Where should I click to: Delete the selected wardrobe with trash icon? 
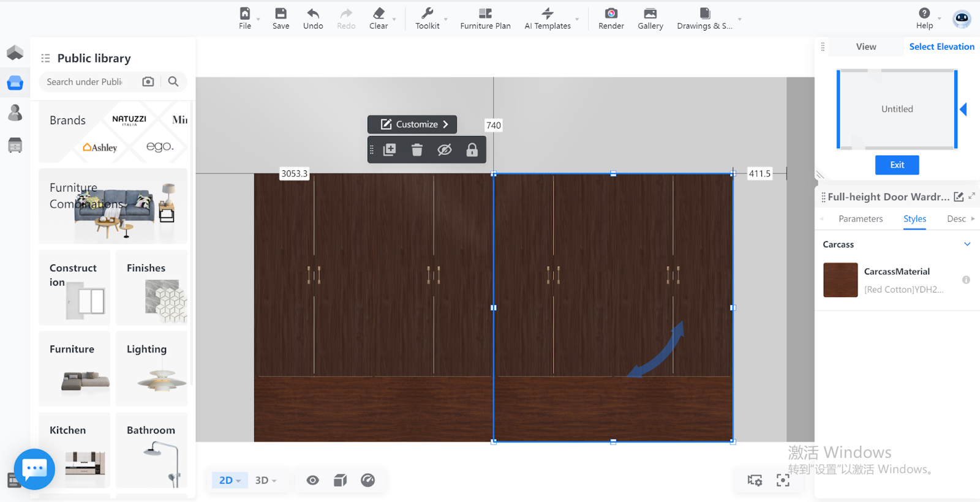pyautogui.click(x=417, y=150)
